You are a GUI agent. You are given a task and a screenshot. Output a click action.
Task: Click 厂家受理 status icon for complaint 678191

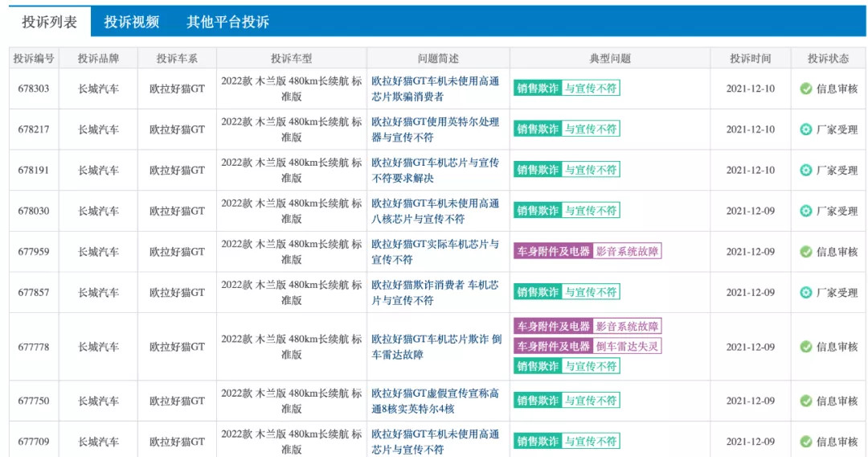(x=806, y=170)
